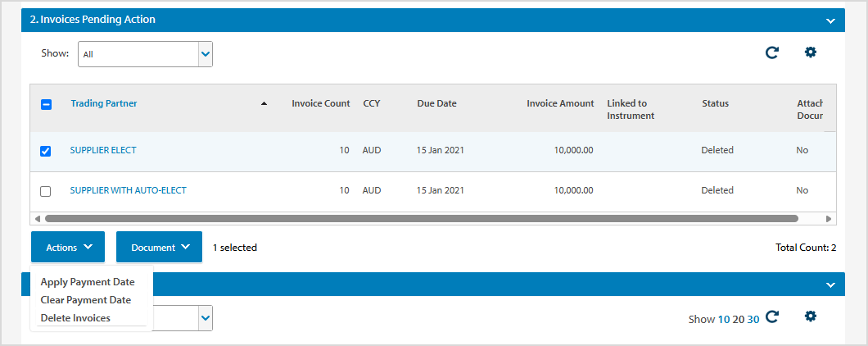Open the lower section's filter dropdown arrow

pyautogui.click(x=206, y=318)
